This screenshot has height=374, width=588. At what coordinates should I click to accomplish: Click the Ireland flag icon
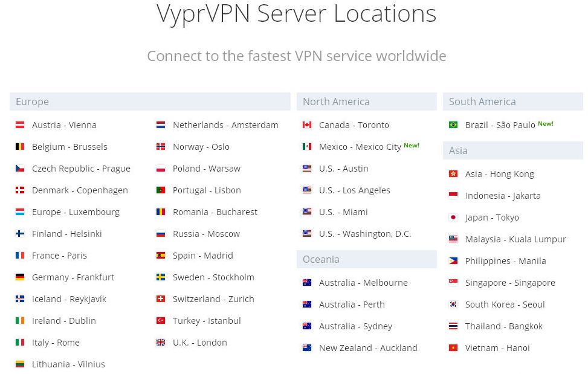(x=20, y=320)
